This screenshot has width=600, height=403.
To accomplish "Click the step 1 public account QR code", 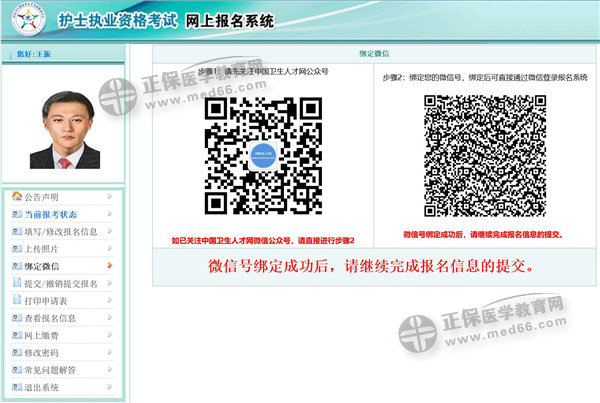I will tap(262, 156).
